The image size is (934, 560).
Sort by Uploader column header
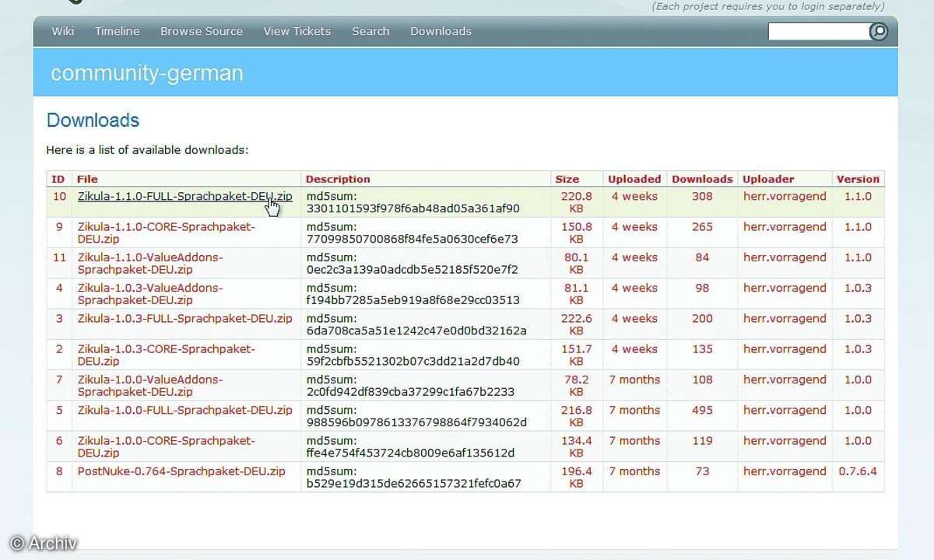coord(768,179)
